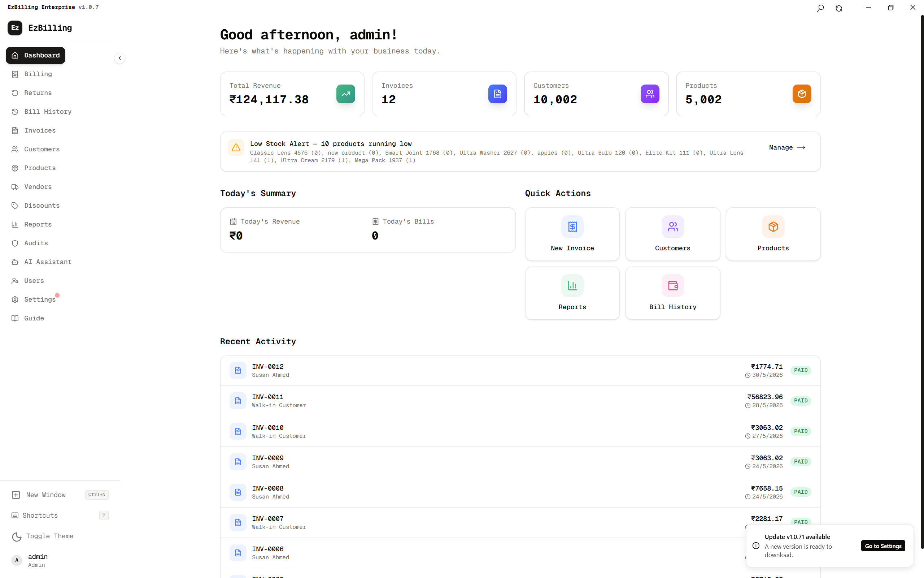The image size is (924, 578).
Task: Open the admin user profile
Action: [60, 560]
